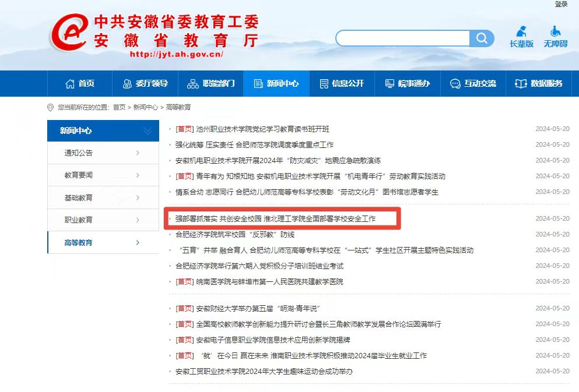This screenshot has width=579, height=392.
Task: Open the highlighted 淮北理工学院 safety article
Action: click(x=275, y=219)
